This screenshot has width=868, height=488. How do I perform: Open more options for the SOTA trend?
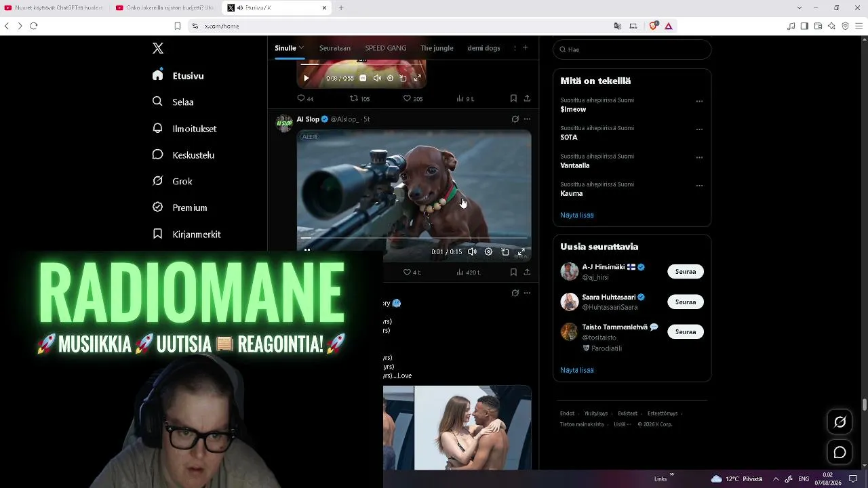click(x=699, y=129)
